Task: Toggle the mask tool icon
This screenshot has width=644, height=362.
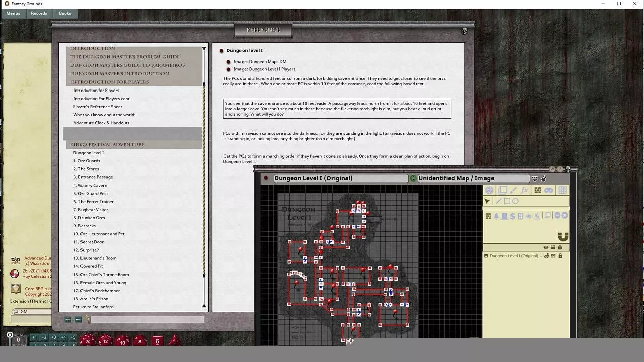Action: pyautogui.click(x=549, y=190)
